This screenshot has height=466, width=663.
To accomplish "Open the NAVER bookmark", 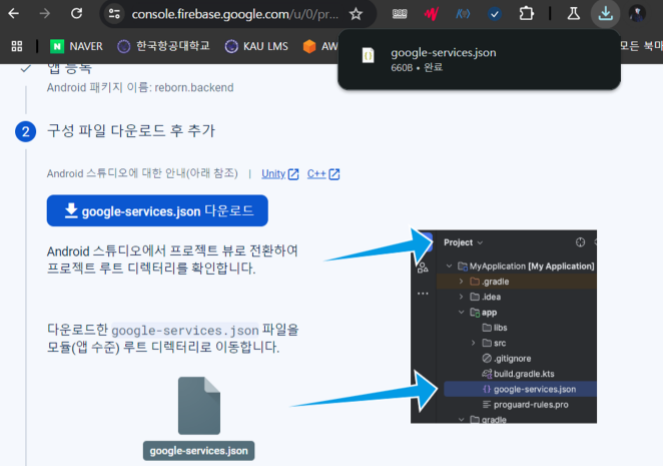I will point(77,46).
